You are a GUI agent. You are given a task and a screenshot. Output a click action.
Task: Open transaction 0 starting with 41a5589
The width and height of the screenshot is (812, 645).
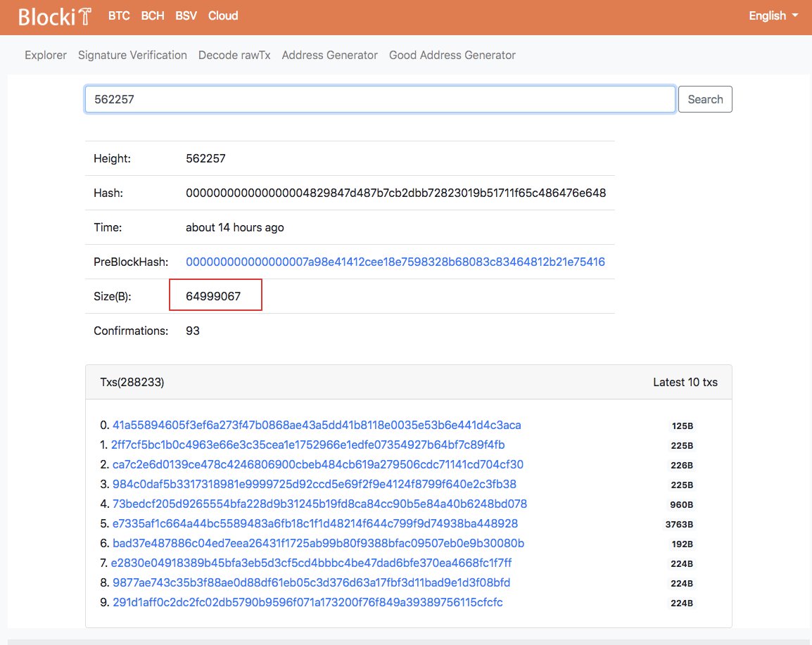coord(317,426)
